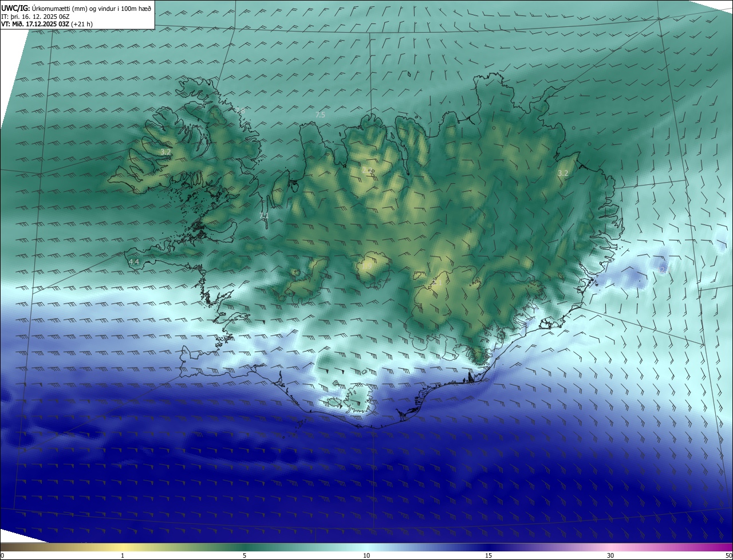Click the '15' label on the colour scale
The width and height of the screenshot is (733, 560).
pyautogui.click(x=488, y=555)
